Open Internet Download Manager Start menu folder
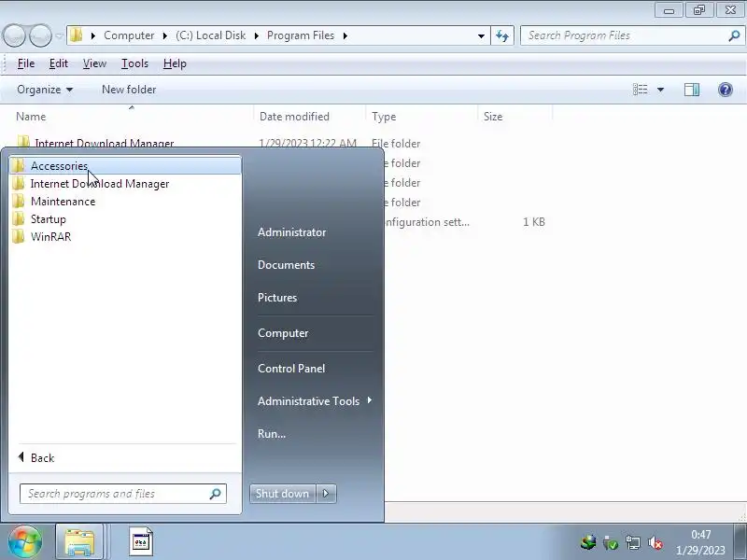This screenshot has width=747, height=560. [x=125, y=183]
